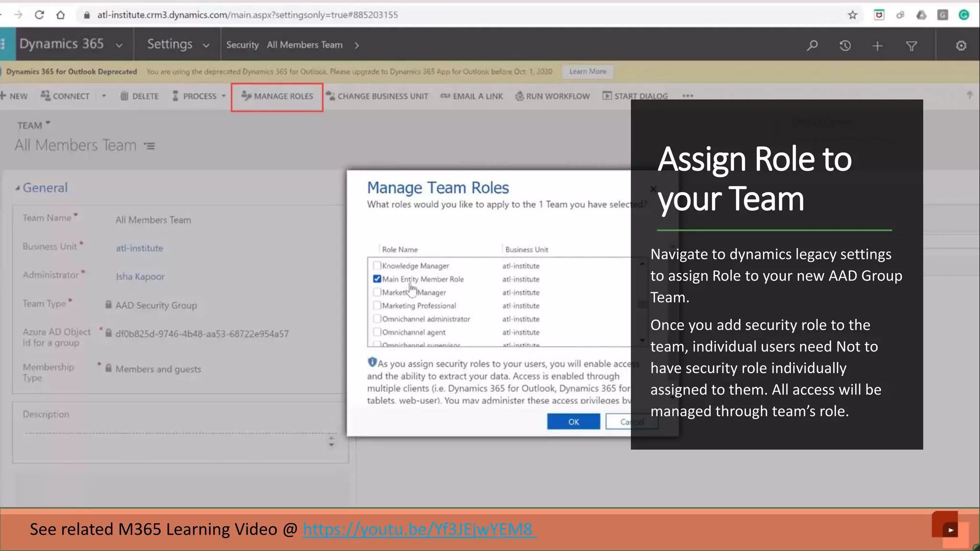Viewport: 980px width, 551px height.
Task: Sort by Role Name column header
Action: coord(400,250)
